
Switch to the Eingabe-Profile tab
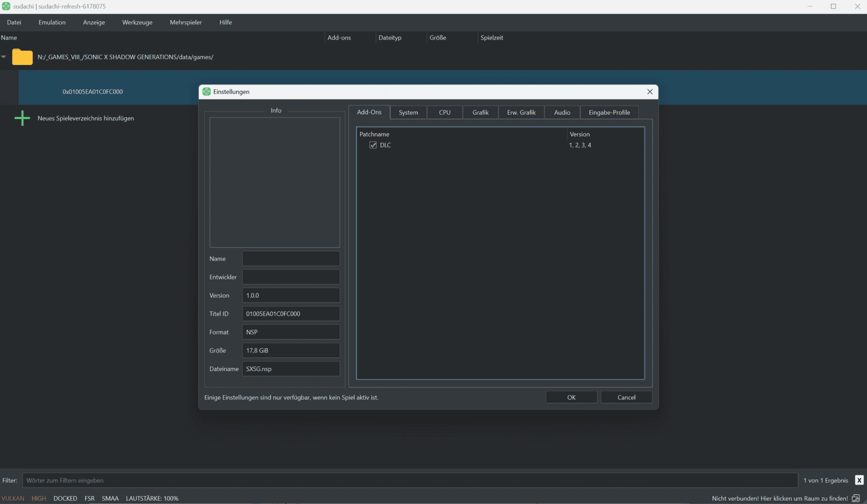point(609,113)
